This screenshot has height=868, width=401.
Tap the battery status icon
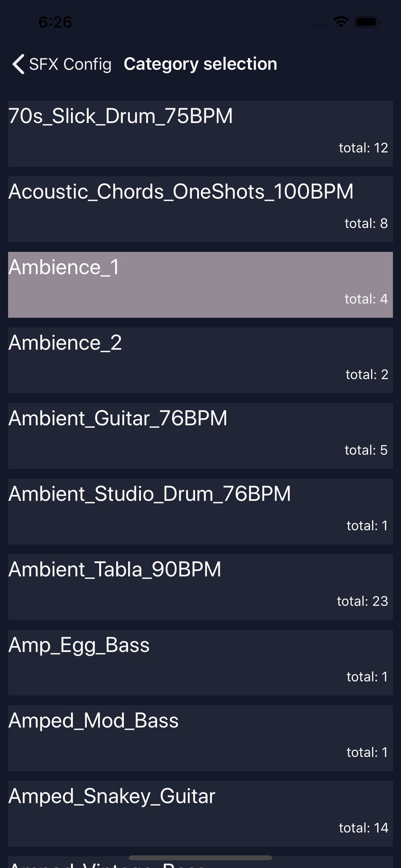[x=367, y=22]
